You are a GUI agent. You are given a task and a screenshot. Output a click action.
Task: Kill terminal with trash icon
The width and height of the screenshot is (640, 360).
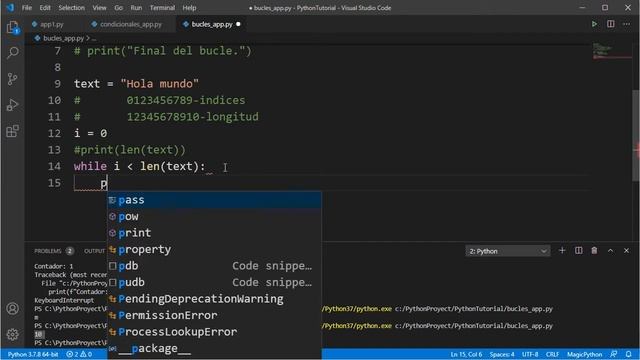pos(594,251)
